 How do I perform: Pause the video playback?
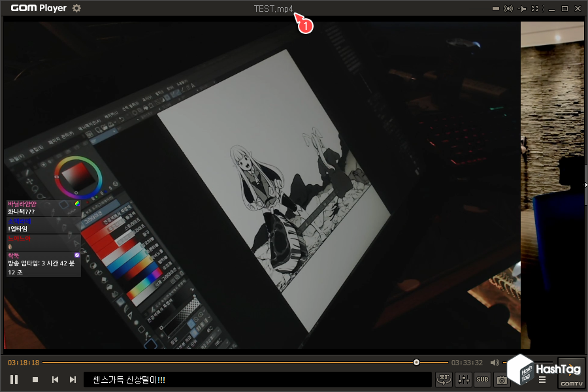(14, 380)
